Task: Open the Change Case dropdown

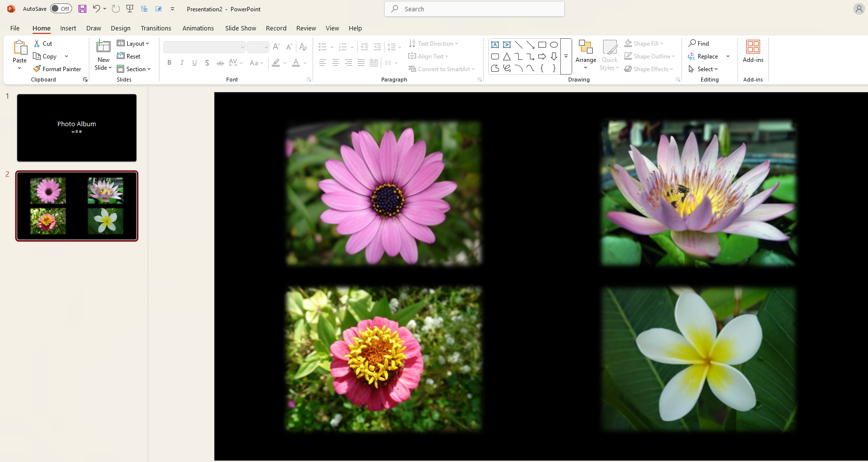Action: tap(256, 63)
